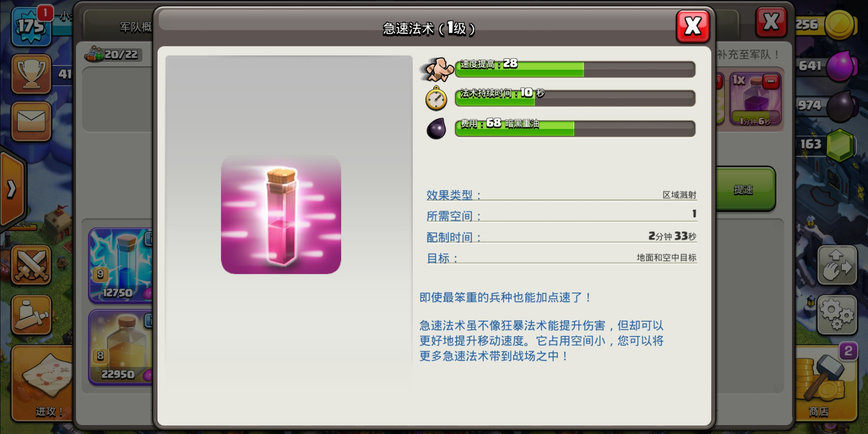Select the lightning spell card costing 12750
Screen dimensions: 868x434
point(121,265)
